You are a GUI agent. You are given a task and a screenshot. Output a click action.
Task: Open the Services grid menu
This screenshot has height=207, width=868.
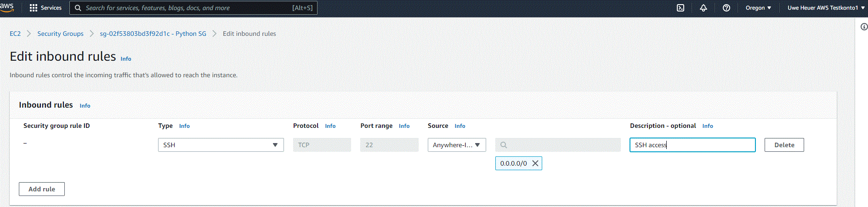45,8
